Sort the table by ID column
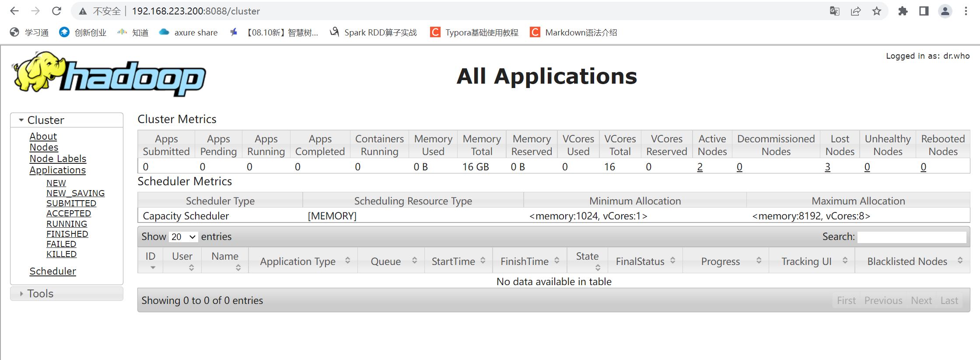Image resolution: width=980 pixels, height=360 pixels. coord(150,261)
